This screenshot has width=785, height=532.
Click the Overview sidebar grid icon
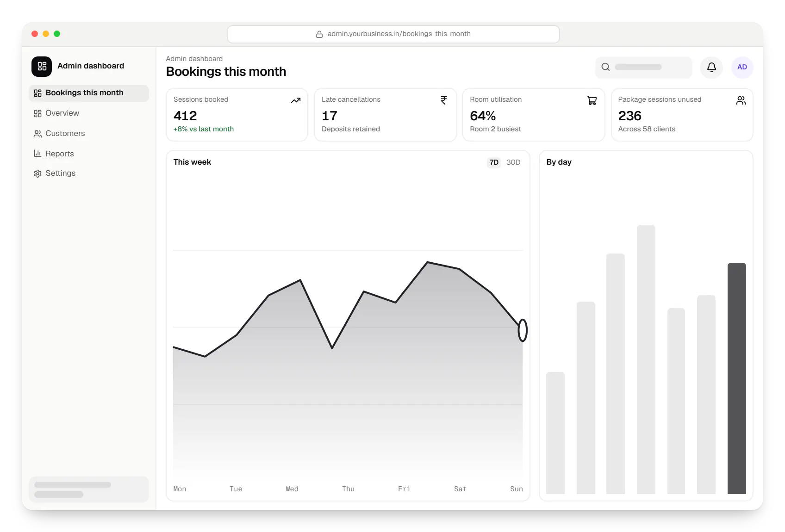point(37,113)
